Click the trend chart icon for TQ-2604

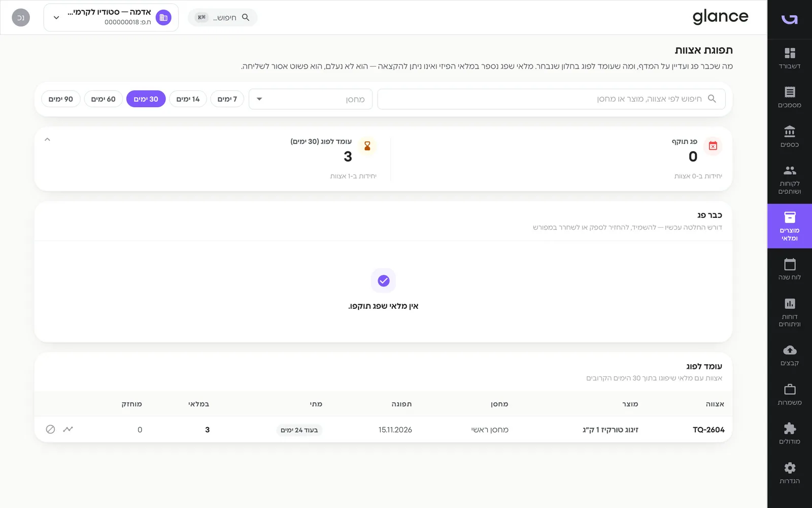pos(68,429)
